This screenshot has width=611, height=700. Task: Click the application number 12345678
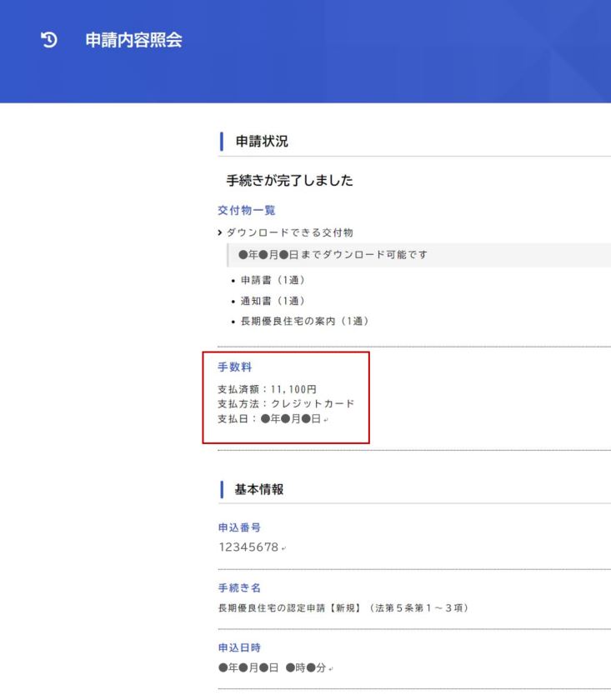click(x=248, y=547)
